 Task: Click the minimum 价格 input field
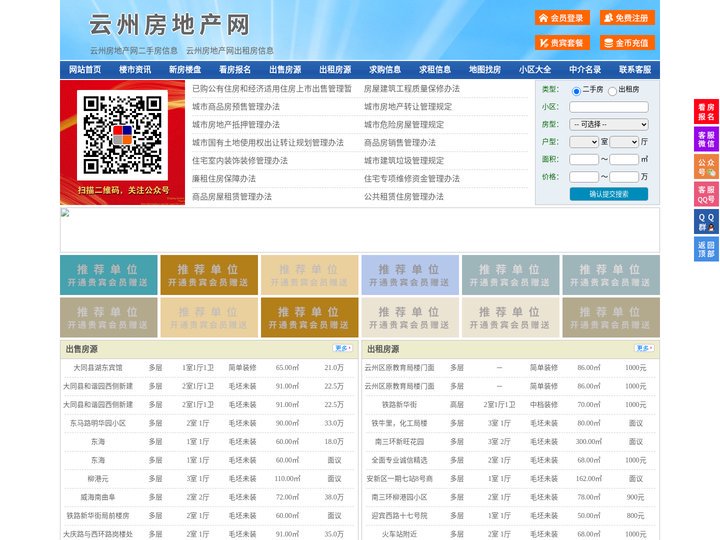click(584, 177)
